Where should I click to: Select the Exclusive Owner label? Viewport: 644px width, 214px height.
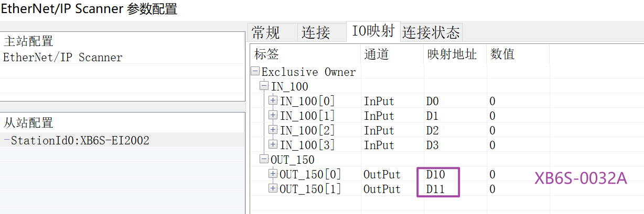click(x=309, y=72)
